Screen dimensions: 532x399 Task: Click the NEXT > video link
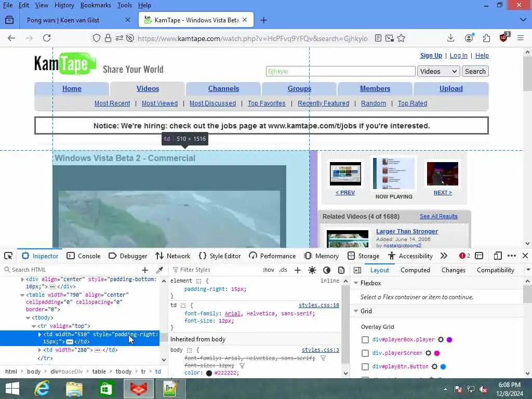click(443, 192)
